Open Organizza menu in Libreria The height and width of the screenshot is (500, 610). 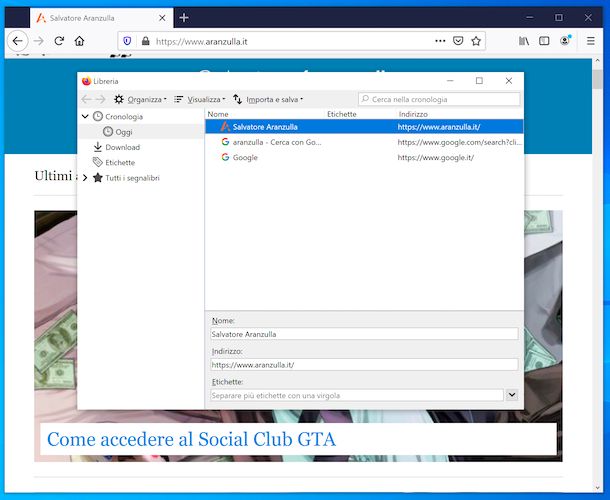[x=140, y=99]
